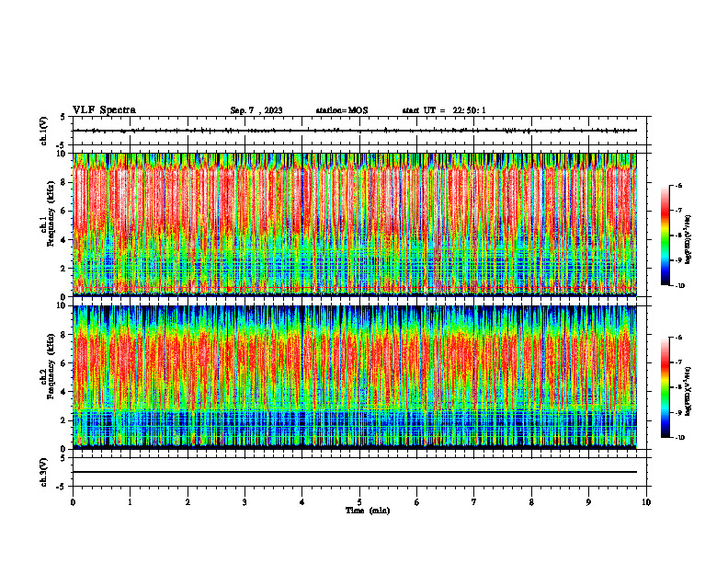Click the "-5" tick on ch.3(V) axis
Screen dimensions: 728x563
[62, 487]
